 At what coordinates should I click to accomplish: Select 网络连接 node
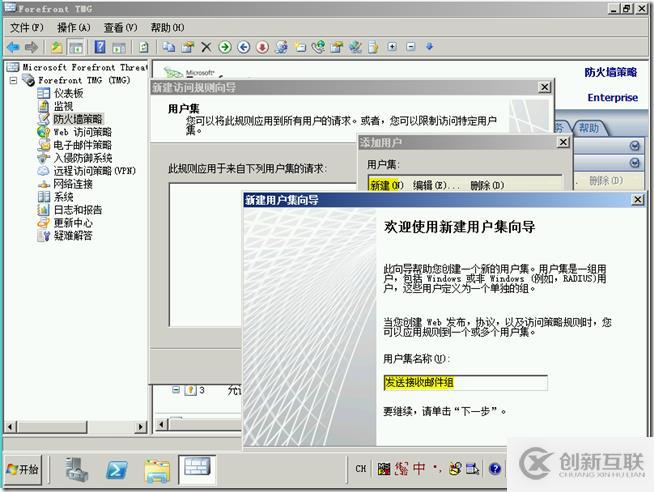pos(73,183)
